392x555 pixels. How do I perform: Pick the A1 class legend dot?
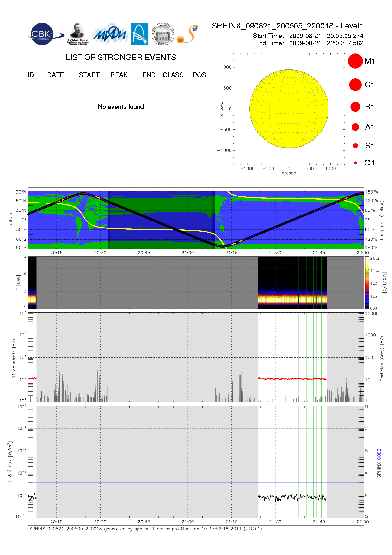click(x=355, y=127)
